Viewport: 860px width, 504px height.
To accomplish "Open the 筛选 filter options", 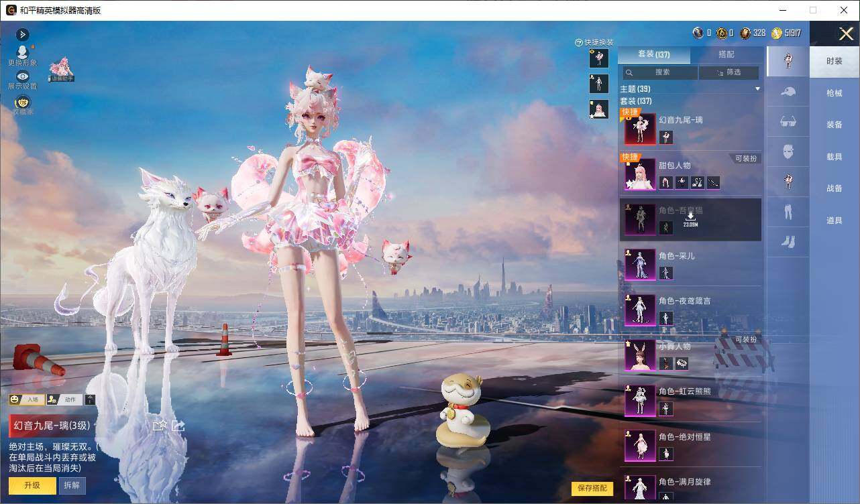I will (729, 72).
